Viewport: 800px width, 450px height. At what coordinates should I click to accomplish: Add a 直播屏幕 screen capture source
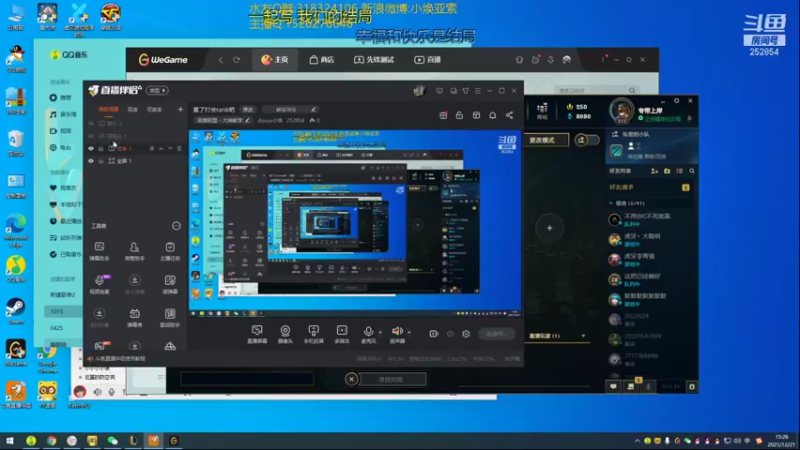point(257,334)
